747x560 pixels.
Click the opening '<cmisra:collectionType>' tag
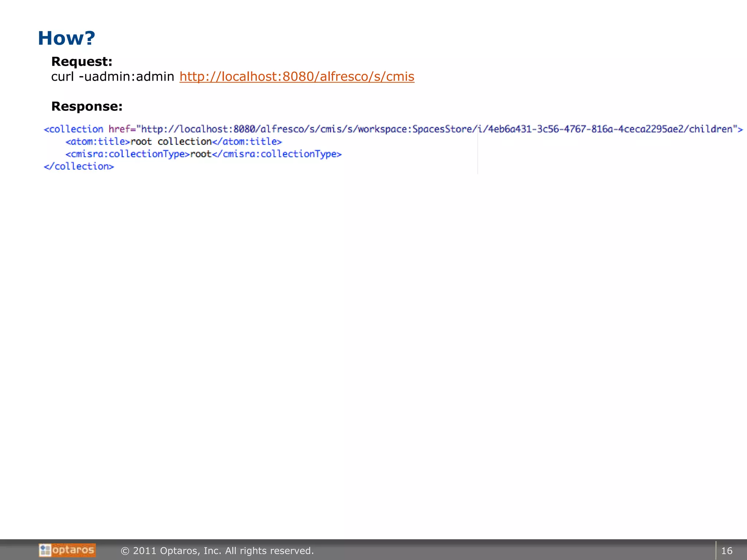[x=128, y=154]
